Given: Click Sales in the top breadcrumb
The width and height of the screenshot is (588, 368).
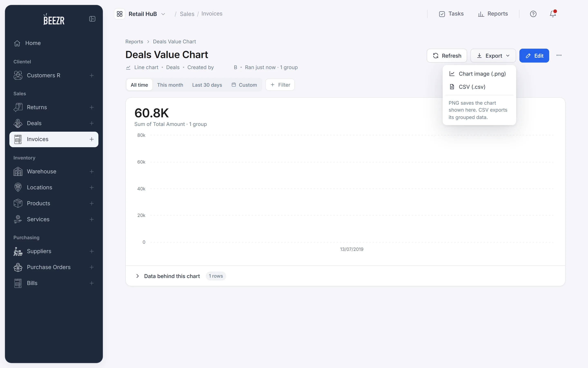Looking at the screenshot, I should [x=187, y=14].
